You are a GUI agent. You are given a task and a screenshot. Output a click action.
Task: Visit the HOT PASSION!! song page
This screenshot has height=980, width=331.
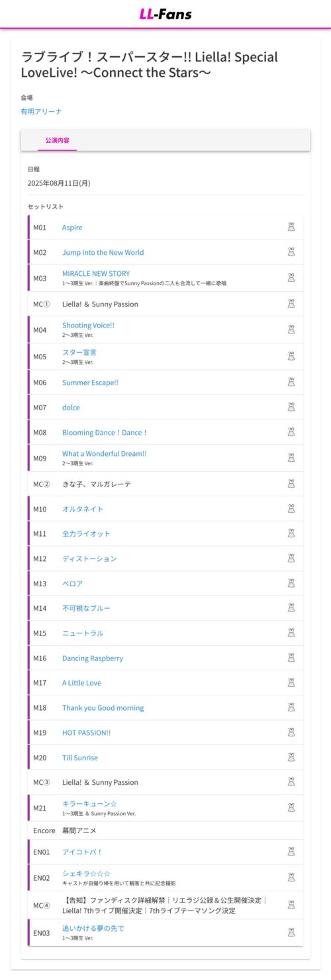coord(87,733)
